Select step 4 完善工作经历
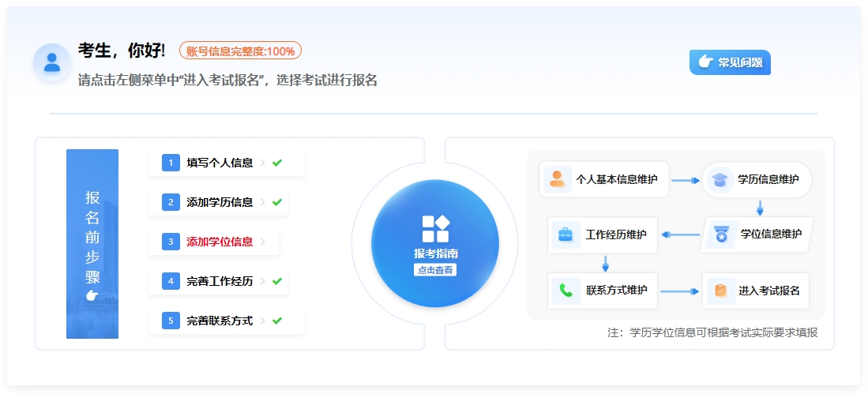This screenshot has height=394, width=868. 220,281
